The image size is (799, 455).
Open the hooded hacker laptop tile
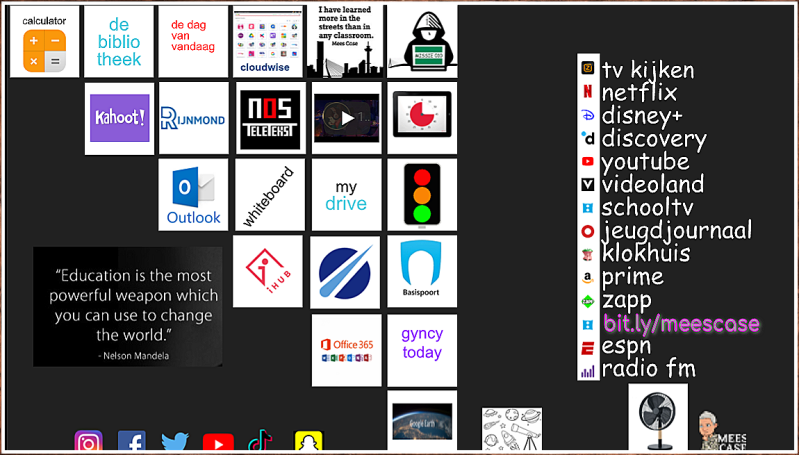(x=422, y=41)
